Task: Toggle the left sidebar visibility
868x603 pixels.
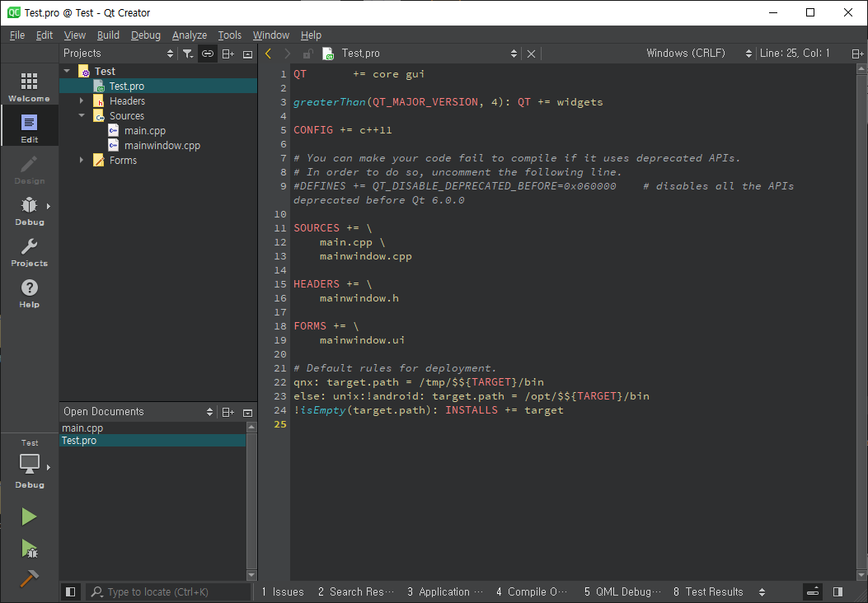Action: click(70, 592)
